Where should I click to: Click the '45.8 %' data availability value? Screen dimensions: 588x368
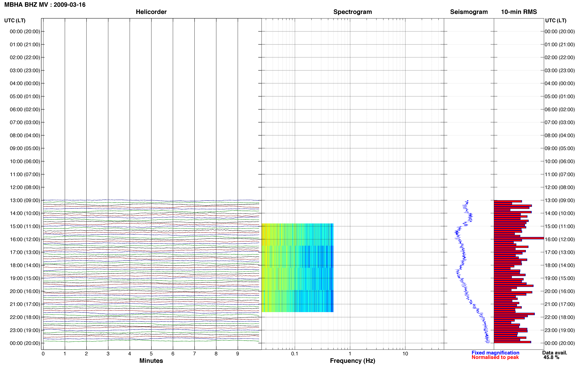click(x=551, y=357)
